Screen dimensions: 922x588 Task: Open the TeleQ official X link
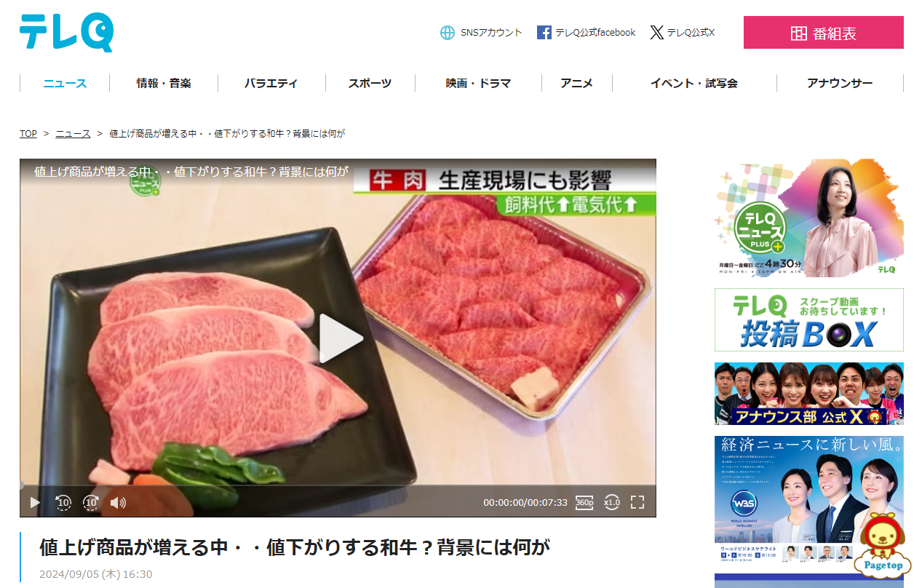click(683, 33)
